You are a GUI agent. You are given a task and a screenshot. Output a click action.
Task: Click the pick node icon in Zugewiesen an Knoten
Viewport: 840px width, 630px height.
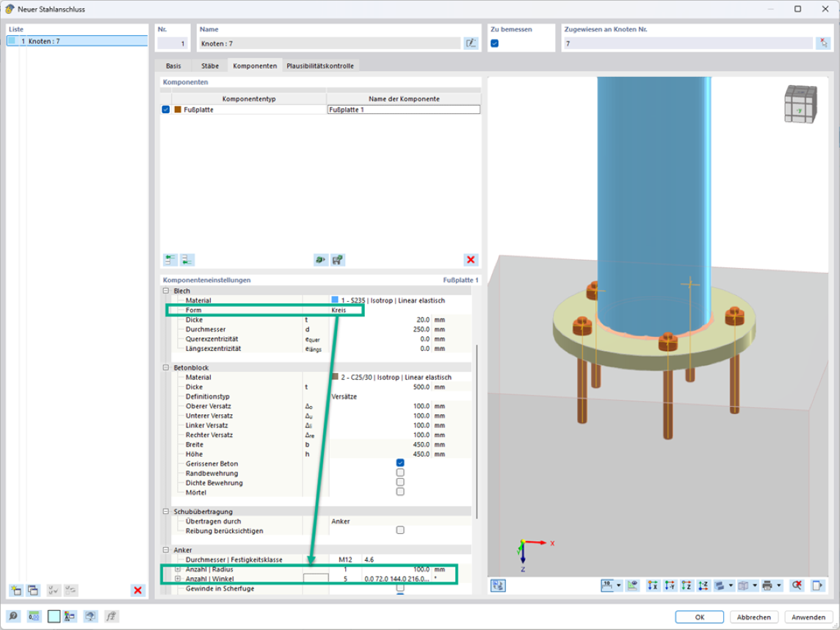pos(823,43)
